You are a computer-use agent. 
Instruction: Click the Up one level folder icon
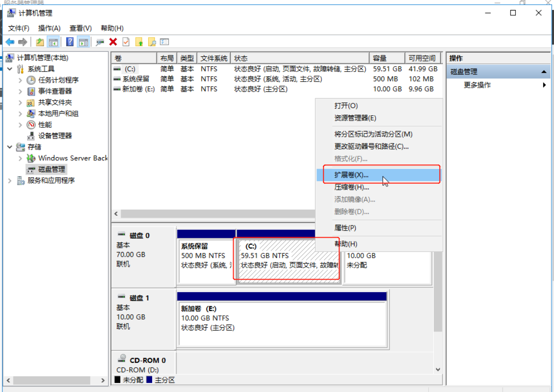pos(40,42)
